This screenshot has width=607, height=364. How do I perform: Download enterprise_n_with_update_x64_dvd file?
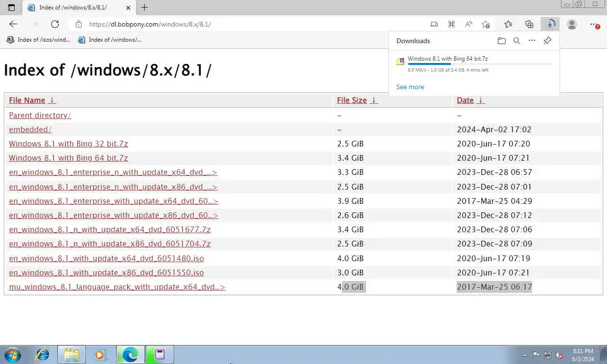tap(113, 172)
